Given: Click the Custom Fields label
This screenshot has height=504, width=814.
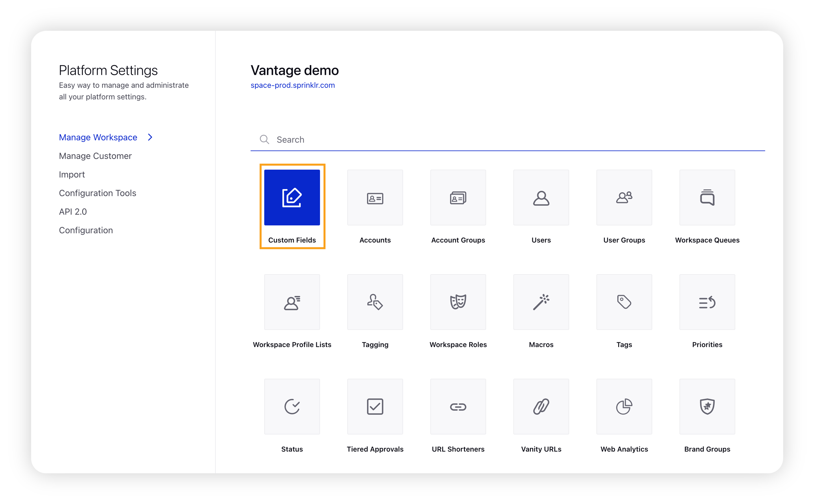Looking at the screenshot, I should pyautogui.click(x=292, y=240).
